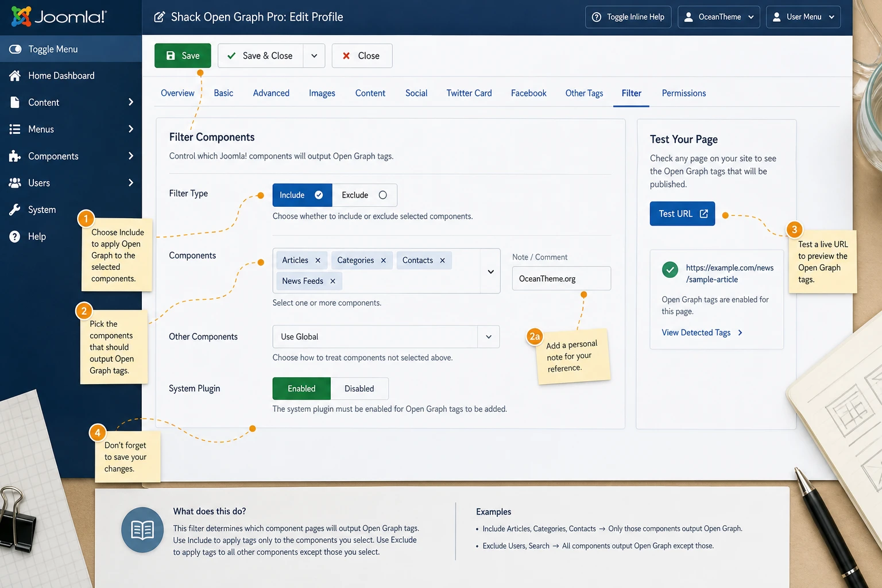Click the Content file icon in sidebar
Screen dimensions: 882x588
click(15, 102)
